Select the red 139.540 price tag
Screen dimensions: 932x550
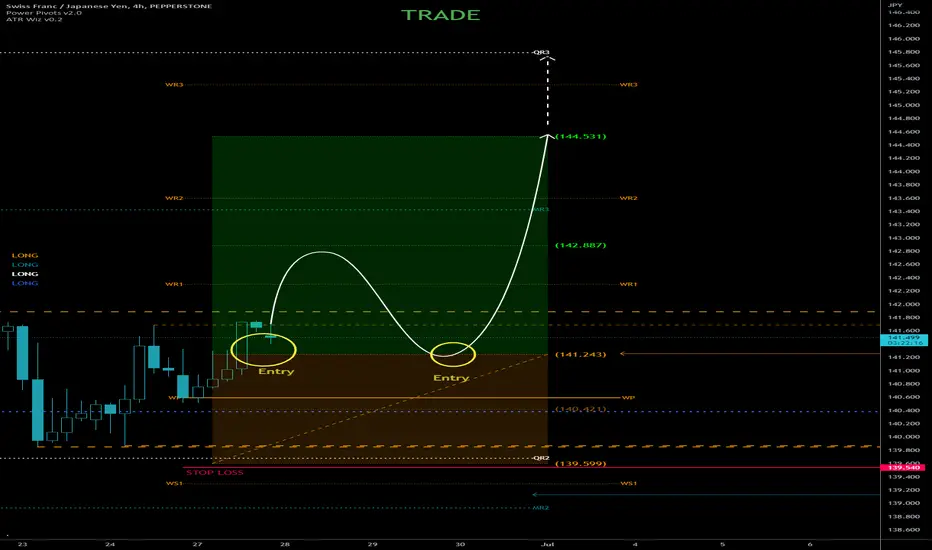903,468
